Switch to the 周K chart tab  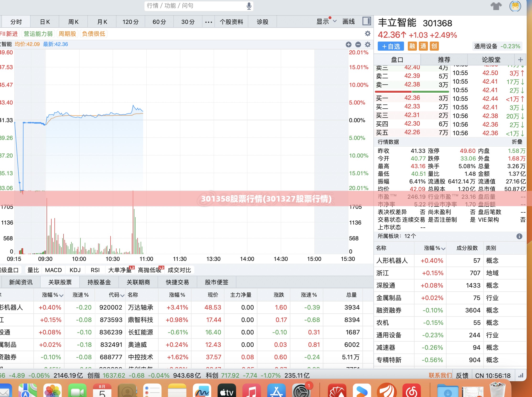73,22
